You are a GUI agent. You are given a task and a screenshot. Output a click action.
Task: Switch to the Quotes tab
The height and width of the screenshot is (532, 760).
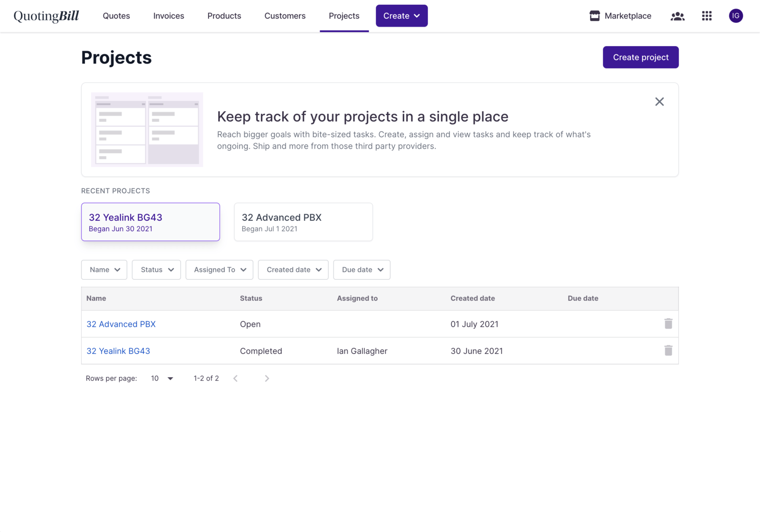(x=116, y=16)
